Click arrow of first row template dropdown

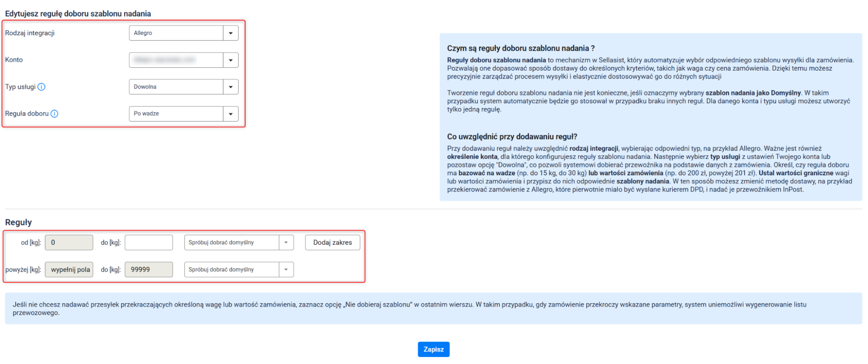(286, 243)
